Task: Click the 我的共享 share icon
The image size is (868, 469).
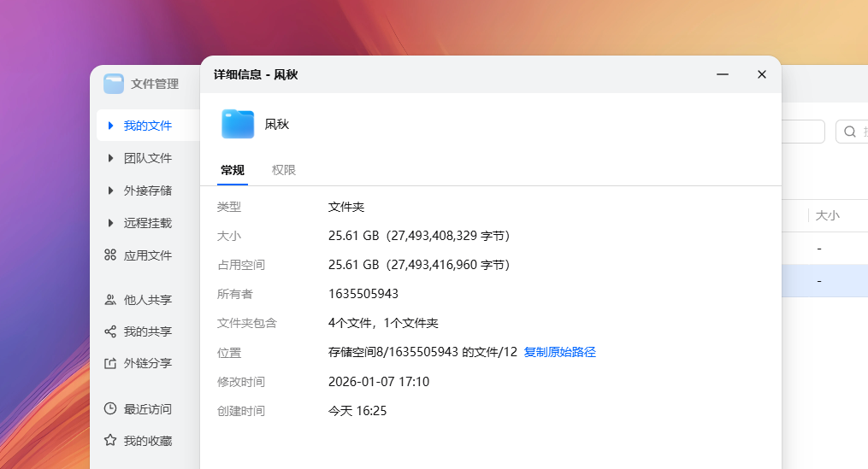Action: tap(110, 331)
